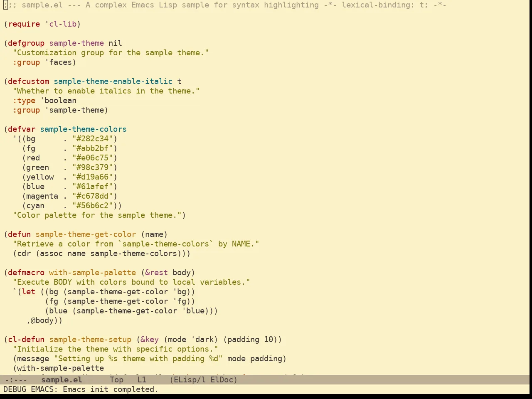This screenshot has height=399, width=532.
Task: Click ',@body' splice expression
Action: point(42,320)
